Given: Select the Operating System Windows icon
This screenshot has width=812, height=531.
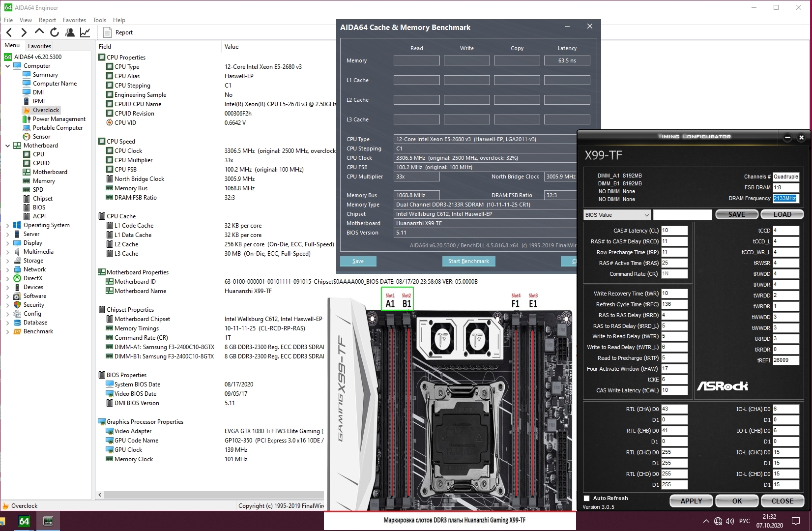Looking at the screenshot, I should tap(17, 225).
